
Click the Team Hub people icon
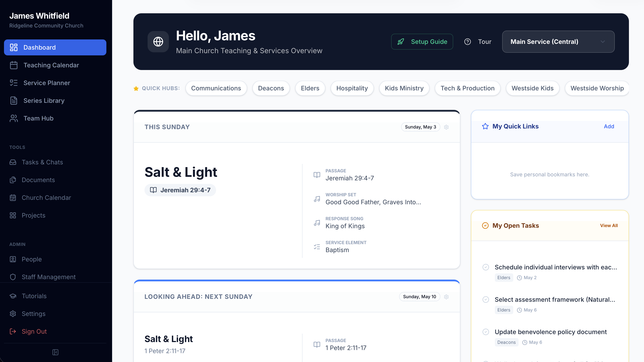click(14, 118)
